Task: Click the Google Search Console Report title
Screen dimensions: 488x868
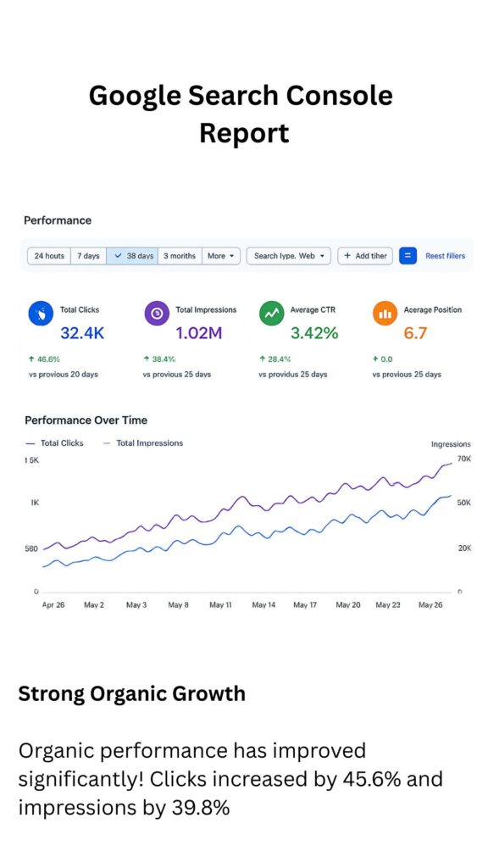Action: tap(241, 114)
